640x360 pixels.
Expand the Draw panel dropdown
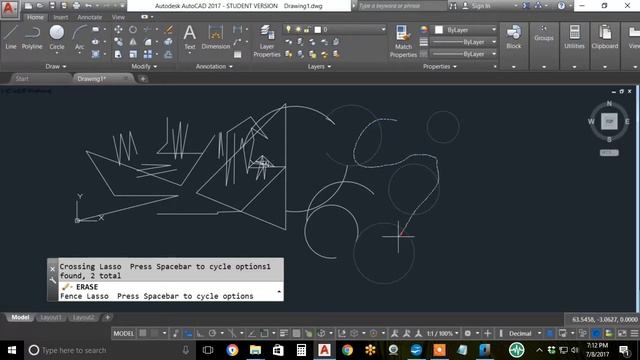click(x=56, y=66)
